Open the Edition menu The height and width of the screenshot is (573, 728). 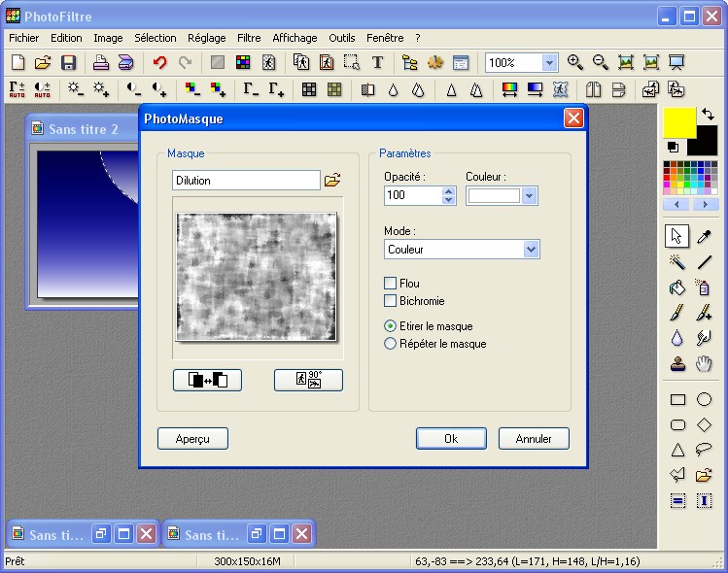(66, 38)
